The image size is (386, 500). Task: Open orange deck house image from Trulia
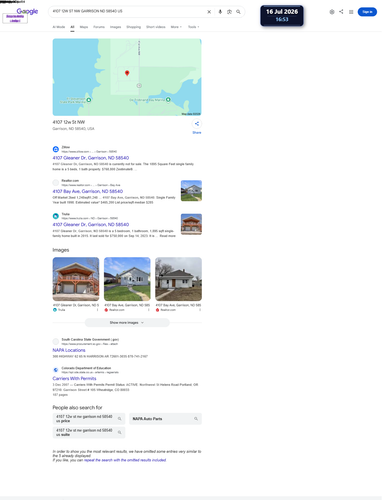point(76,279)
